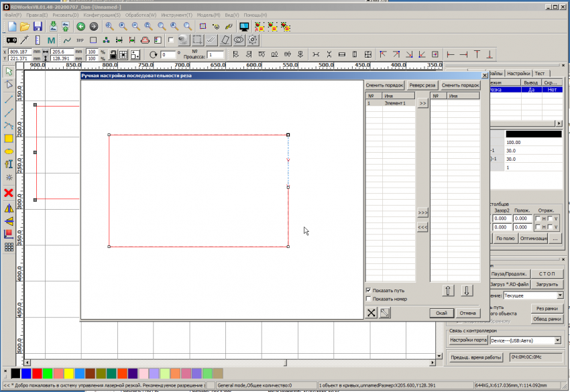Click the <<< move all back button
The width and height of the screenshot is (570, 392).
422,227
